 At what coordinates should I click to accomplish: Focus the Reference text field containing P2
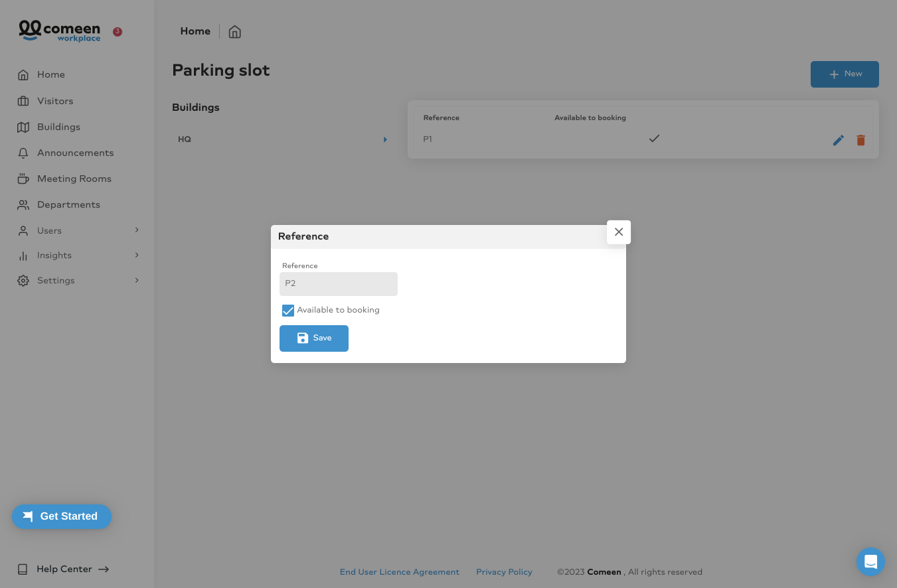pyautogui.click(x=339, y=284)
